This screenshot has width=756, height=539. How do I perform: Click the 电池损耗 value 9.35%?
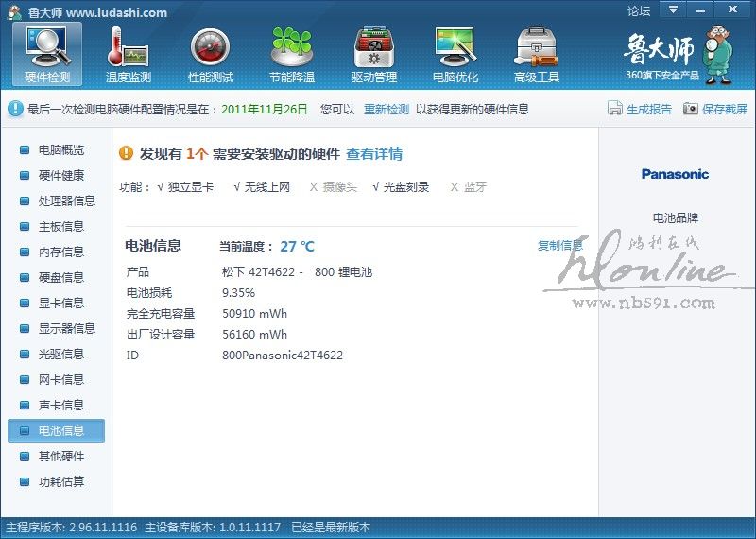[238, 293]
